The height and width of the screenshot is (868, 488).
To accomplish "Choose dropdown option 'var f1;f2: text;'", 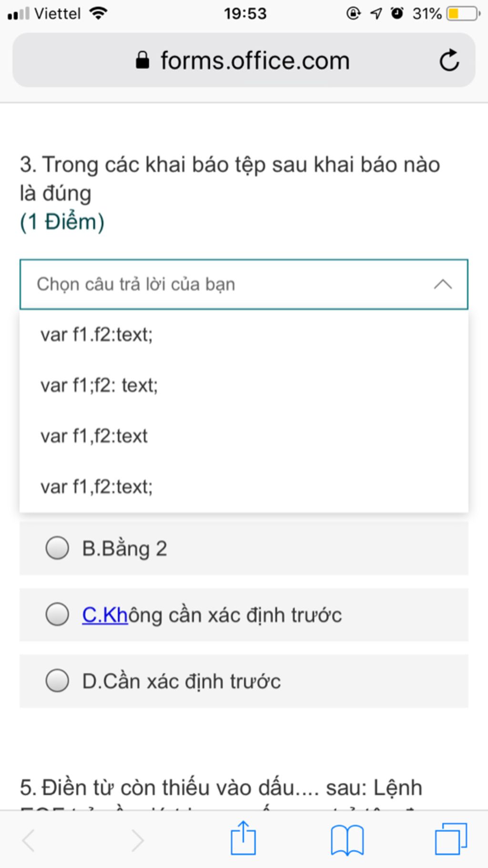I will pos(99,385).
